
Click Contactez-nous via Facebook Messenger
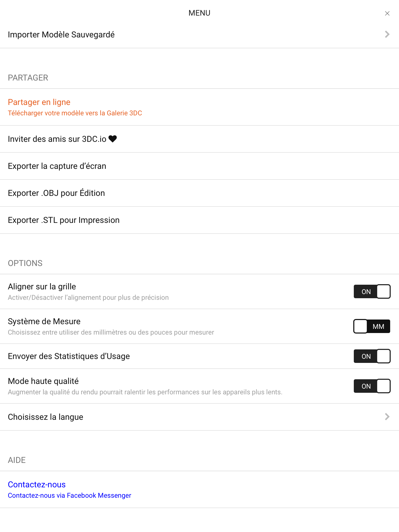[x=69, y=495]
